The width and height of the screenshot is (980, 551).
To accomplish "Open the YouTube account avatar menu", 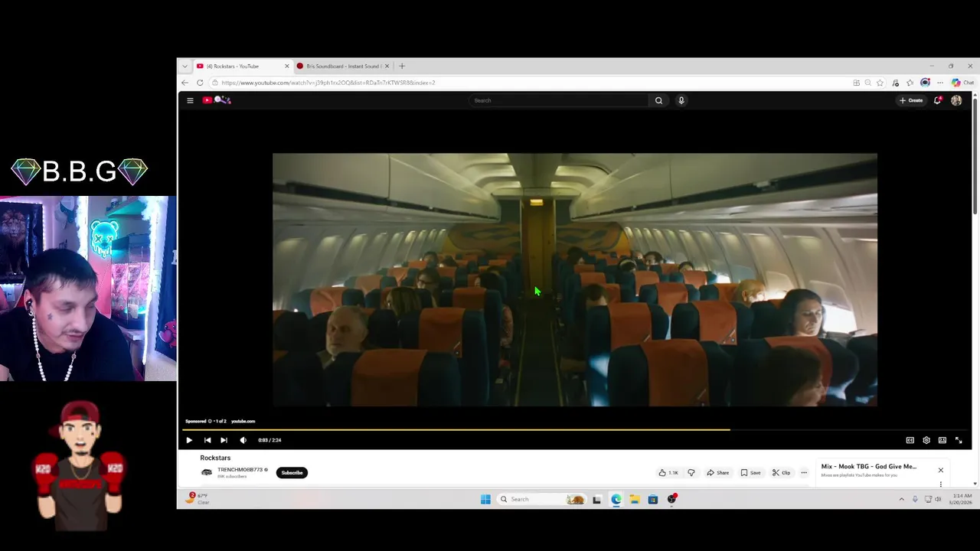I will pos(956,100).
